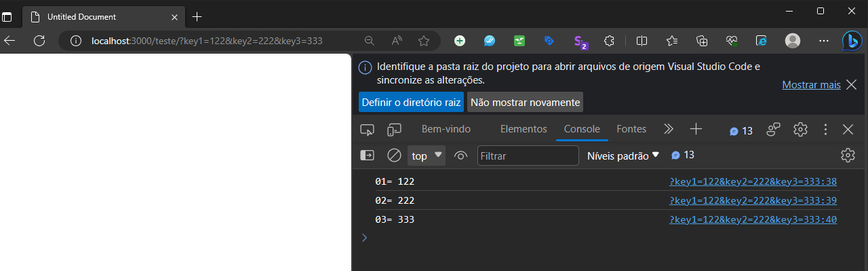The width and height of the screenshot is (868, 271).
Task: Open the Extensions puzzle icon
Action: [609, 41]
